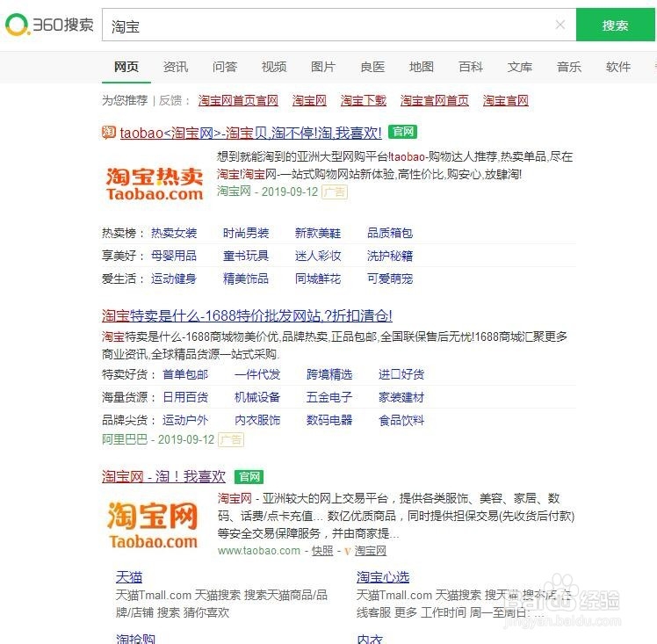
Task: Open the 品质箱包 link
Action: click(x=390, y=233)
